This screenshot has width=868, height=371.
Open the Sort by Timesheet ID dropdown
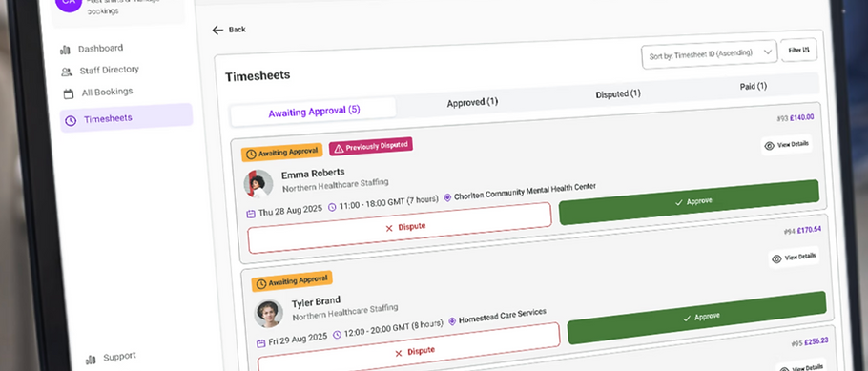tap(709, 53)
